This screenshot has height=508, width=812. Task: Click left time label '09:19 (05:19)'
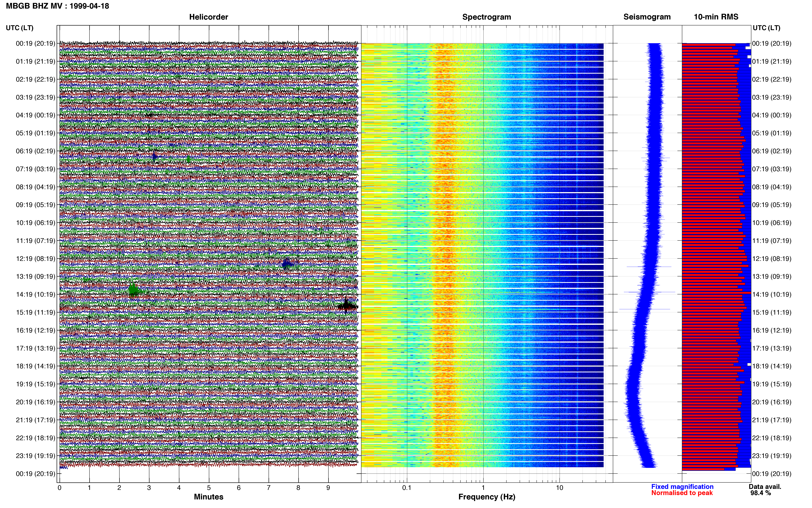[x=36, y=205]
